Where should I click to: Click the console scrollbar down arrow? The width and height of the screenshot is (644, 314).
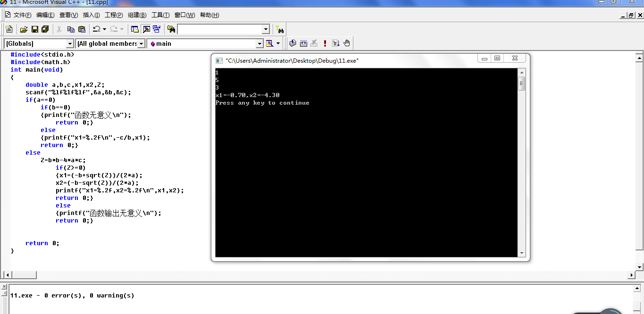[521, 253]
